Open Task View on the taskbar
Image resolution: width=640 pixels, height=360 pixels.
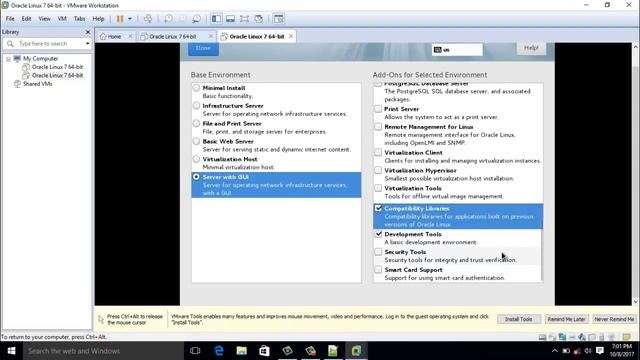click(x=195, y=351)
